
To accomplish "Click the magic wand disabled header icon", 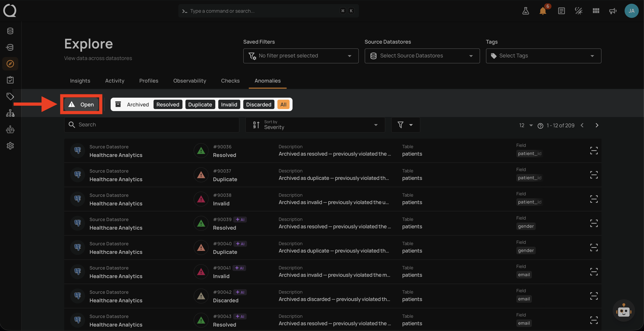I will click(x=579, y=11).
